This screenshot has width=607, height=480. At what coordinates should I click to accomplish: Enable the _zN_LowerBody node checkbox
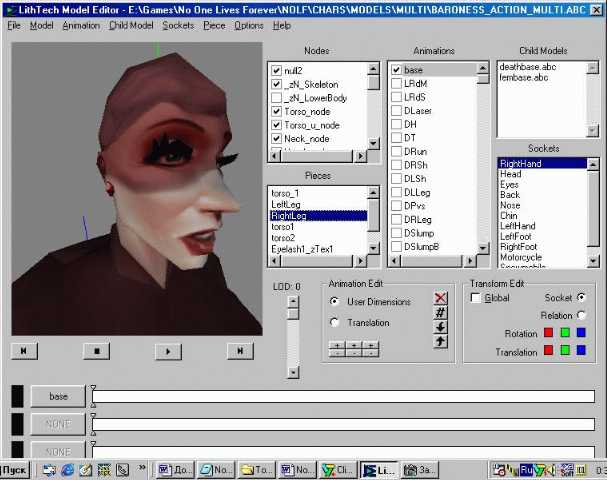click(276, 98)
